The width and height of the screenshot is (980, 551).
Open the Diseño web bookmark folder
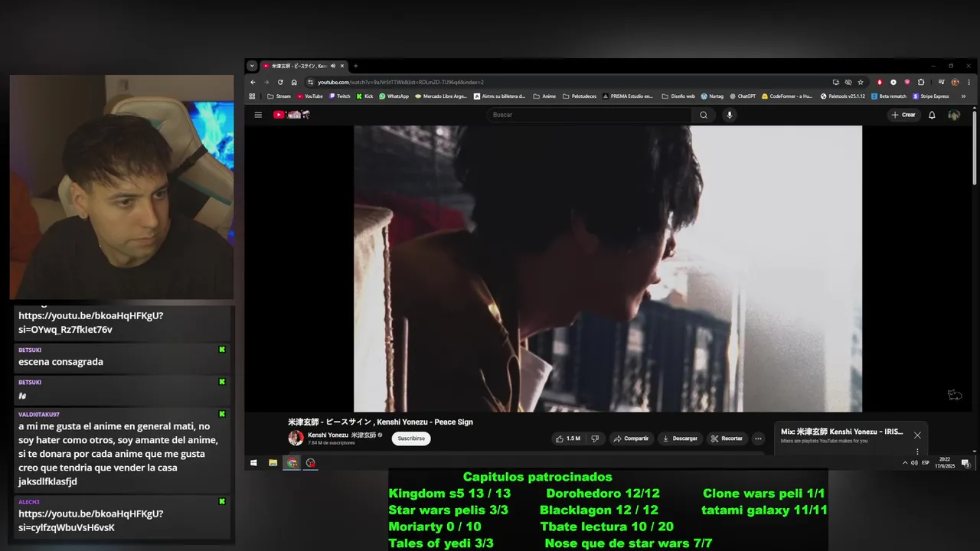678,96
